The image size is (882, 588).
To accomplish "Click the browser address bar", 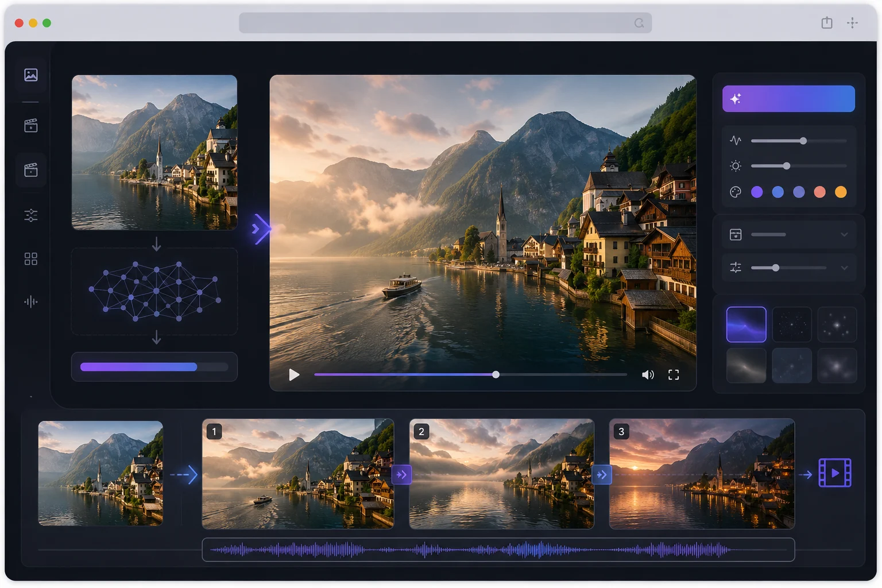I will click(445, 23).
